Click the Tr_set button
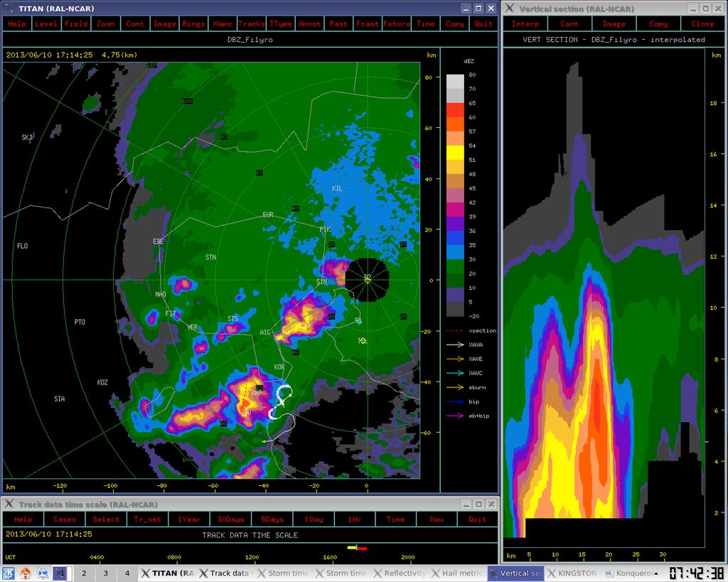 click(147, 519)
